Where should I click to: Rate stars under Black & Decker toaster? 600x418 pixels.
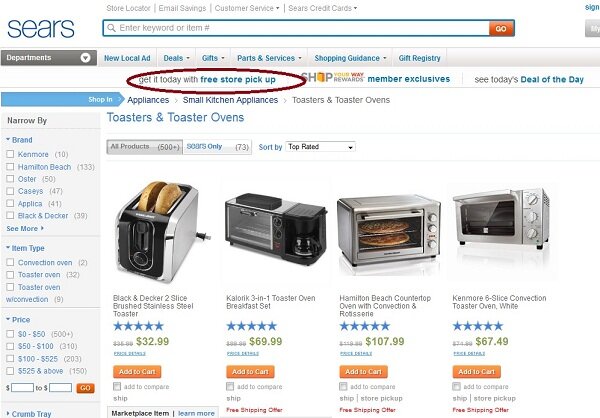pyautogui.click(x=139, y=326)
